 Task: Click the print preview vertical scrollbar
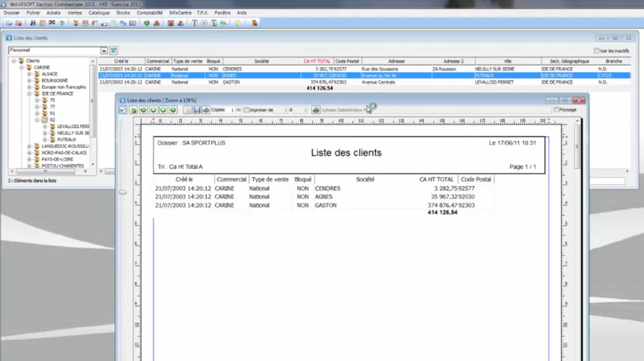[577, 146]
